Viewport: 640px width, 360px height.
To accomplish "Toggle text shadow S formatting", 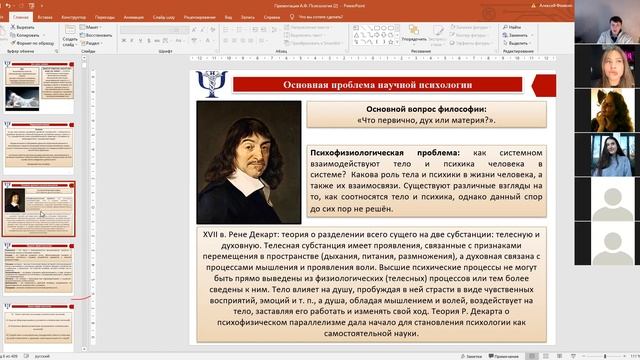I will pyautogui.click(x=149, y=41).
